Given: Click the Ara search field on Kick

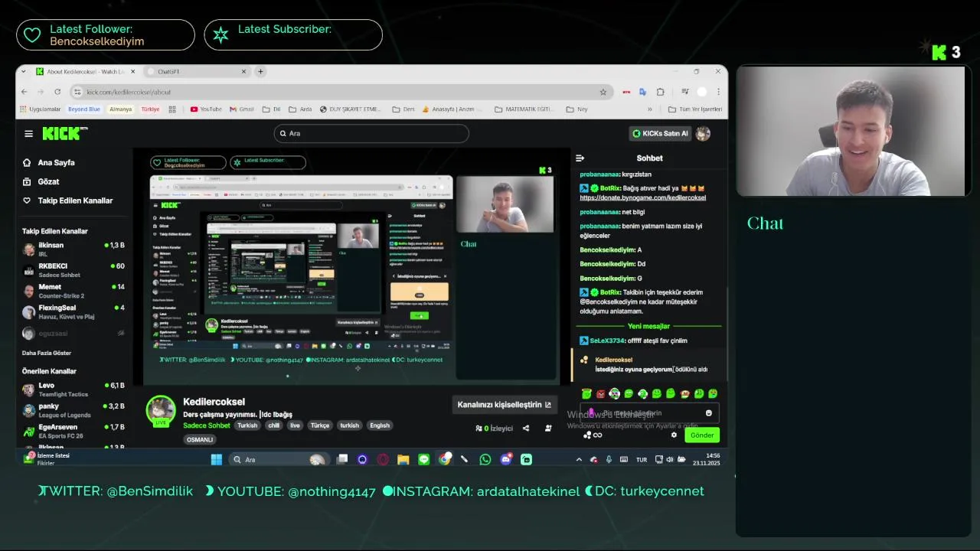Looking at the screenshot, I should [x=371, y=133].
